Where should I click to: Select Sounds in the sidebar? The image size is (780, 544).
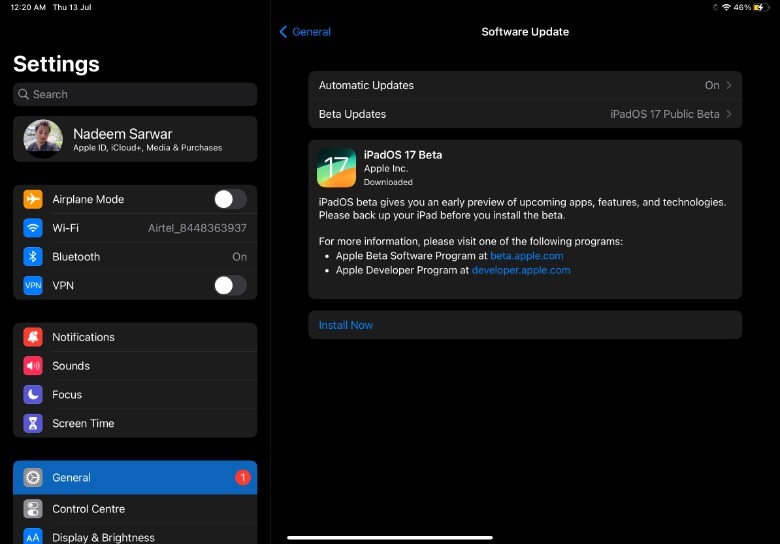point(135,366)
